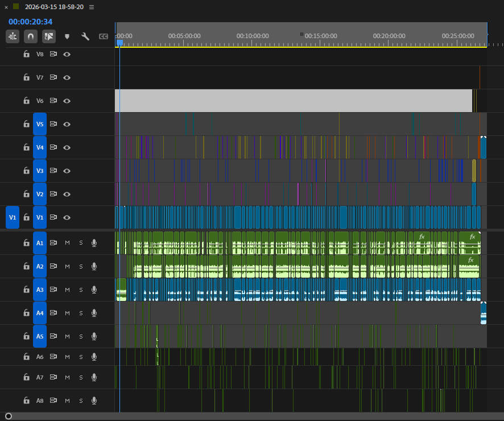This screenshot has height=421, width=504.
Task: Click the playhead timecode 00:00:20:34
Action: click(x=31, y=22)
